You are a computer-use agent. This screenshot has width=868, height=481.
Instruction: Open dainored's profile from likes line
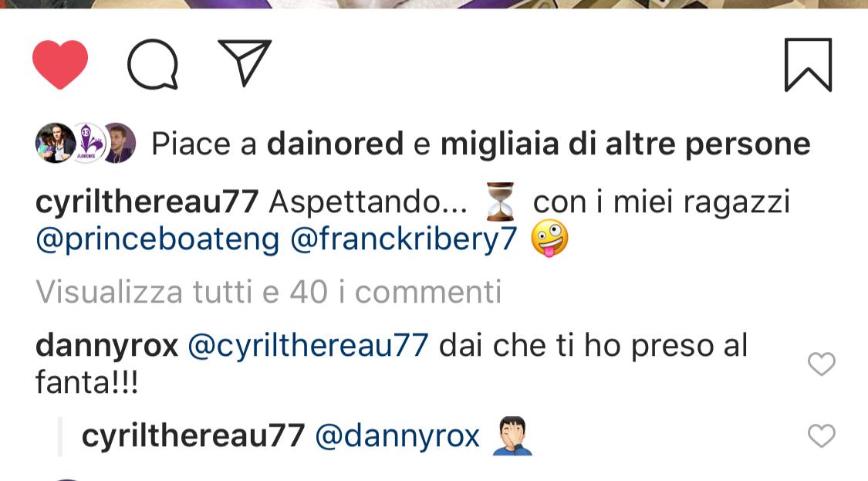335,144
